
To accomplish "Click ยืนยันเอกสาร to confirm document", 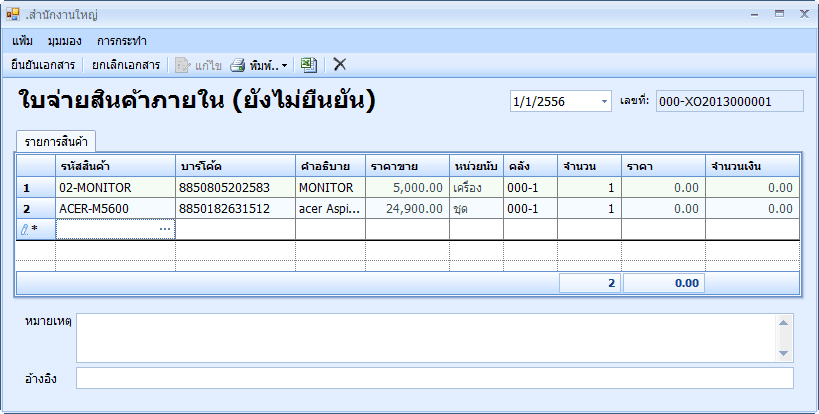I will click(43, 65).
